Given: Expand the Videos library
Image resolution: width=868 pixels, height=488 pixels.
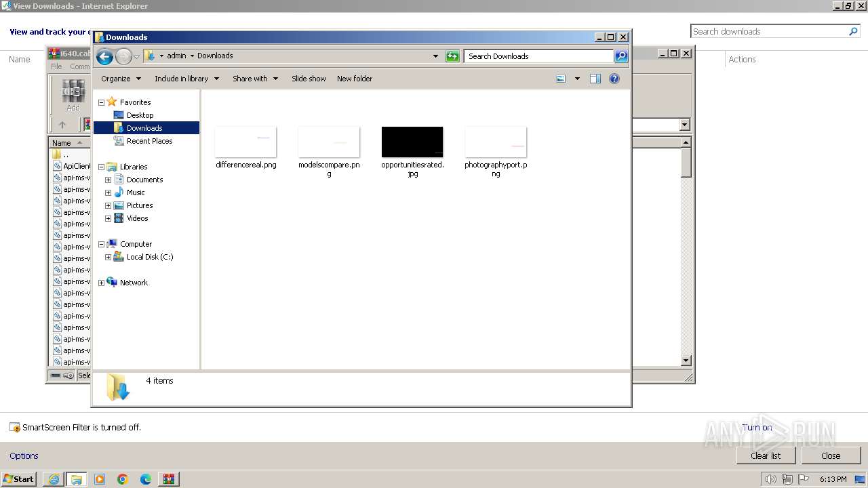Looking at the screenshot, I should (108, 219).
